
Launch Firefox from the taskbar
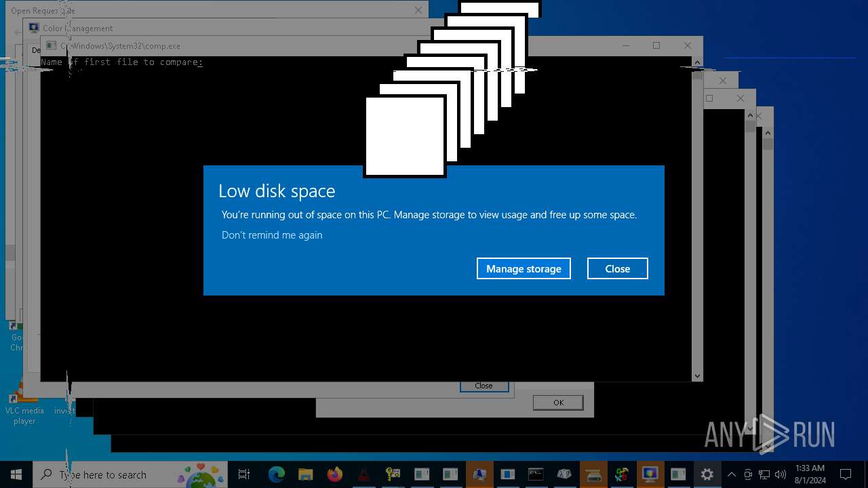coord(334,474)
